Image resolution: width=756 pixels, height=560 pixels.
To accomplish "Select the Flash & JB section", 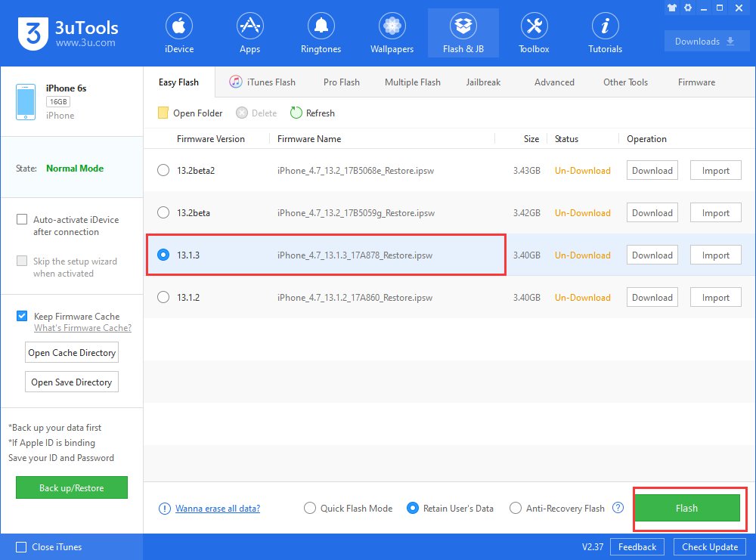I will coord(463,33).
